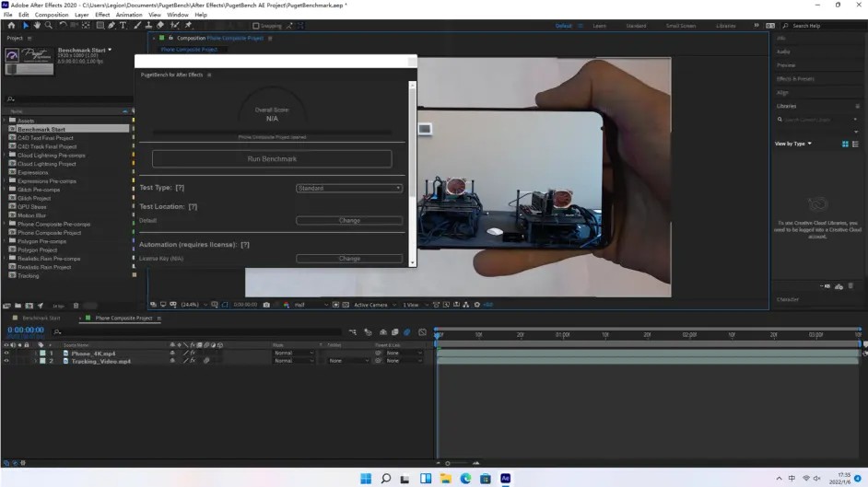Switch to the Benchmark Start timeline tab
Image resolution: width=868 pixels, height=487 pixels.
[x=41, y=319]
